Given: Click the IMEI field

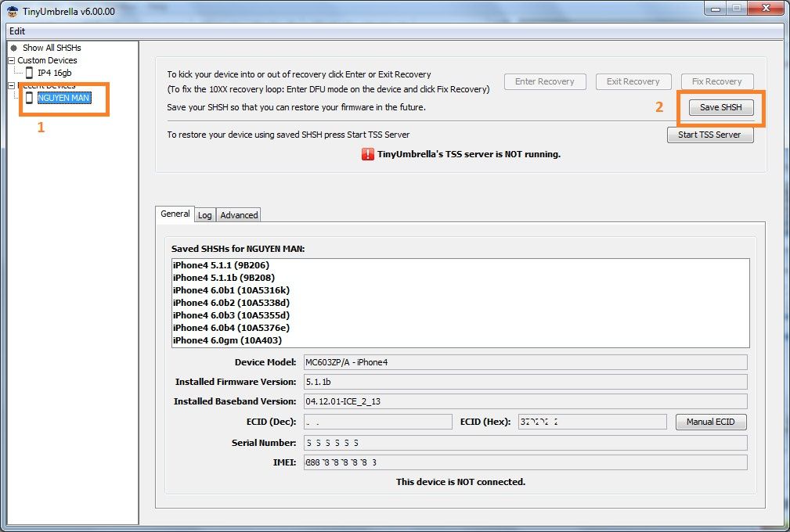Looking at the screenshot, I should point(525,462).
